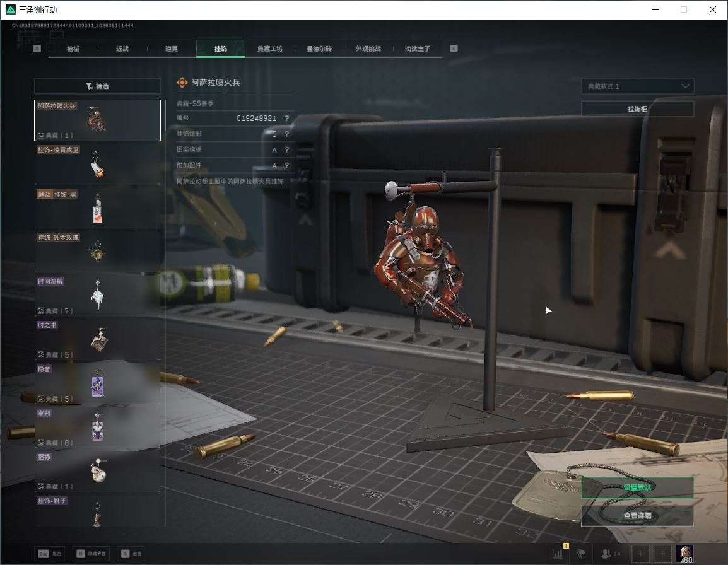Go to the 典藏工坊 tab
This screenshot has width=728, height=565.
[x=270, y=49]
